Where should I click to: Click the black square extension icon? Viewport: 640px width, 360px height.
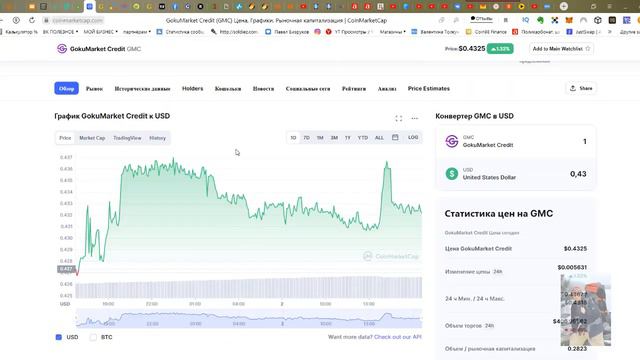point(612,20)
